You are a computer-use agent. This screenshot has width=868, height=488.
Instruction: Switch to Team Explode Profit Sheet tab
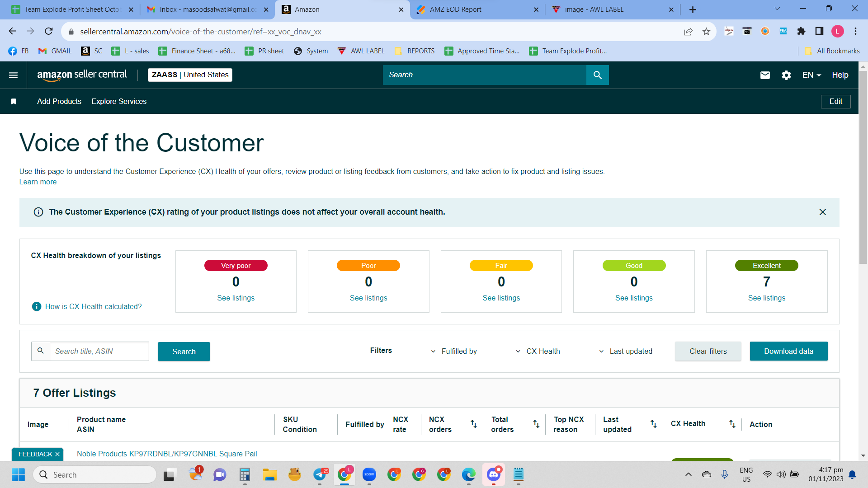tap(72, 9)
